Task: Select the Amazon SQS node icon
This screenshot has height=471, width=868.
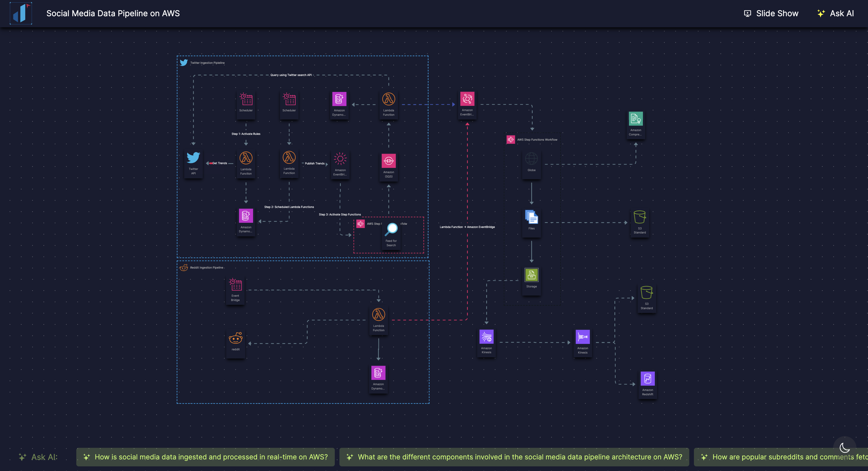Action: point(388,161)
